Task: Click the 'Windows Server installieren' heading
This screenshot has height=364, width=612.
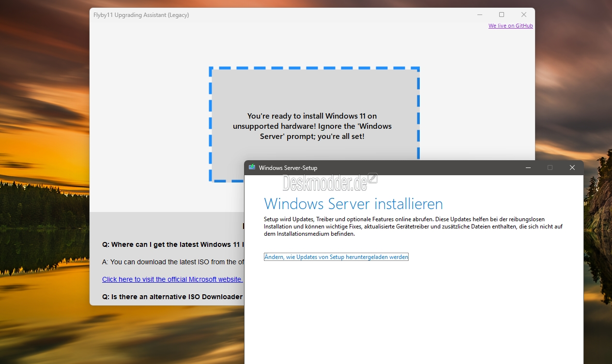Action: 353,203
